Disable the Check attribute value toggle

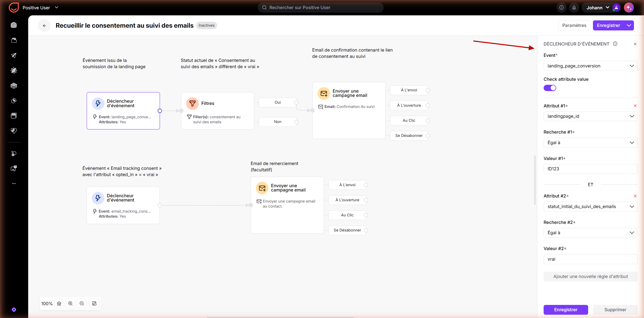pos(550,88)
